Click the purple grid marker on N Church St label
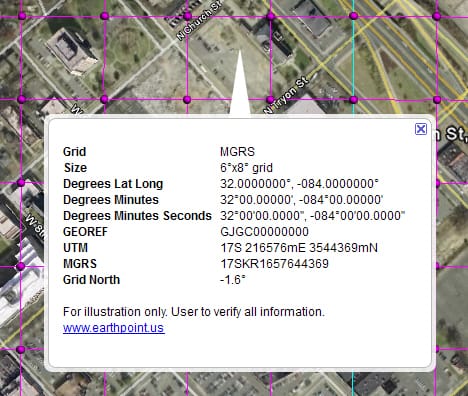Viewport: 468px width, 396px height. (187, 16)
